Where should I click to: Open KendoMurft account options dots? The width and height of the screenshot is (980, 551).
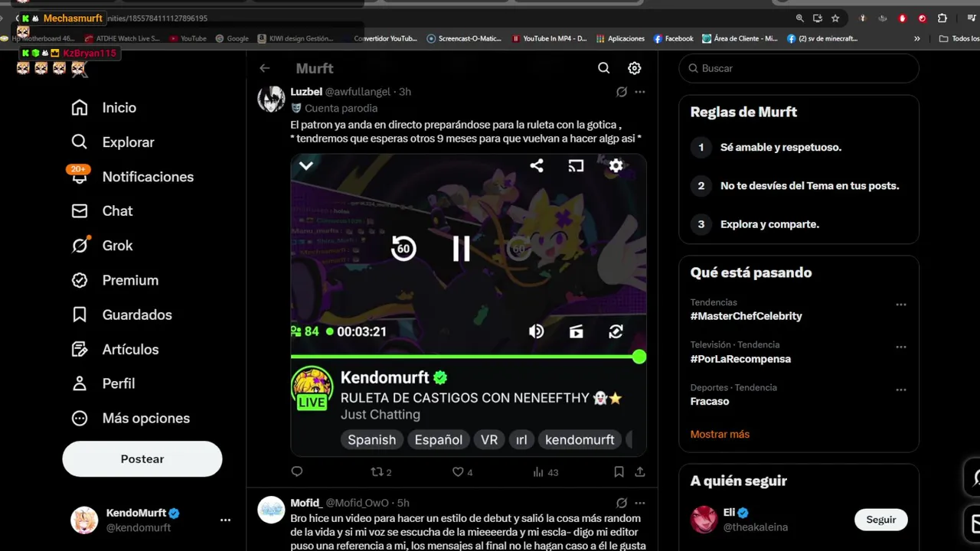point(225,520)
